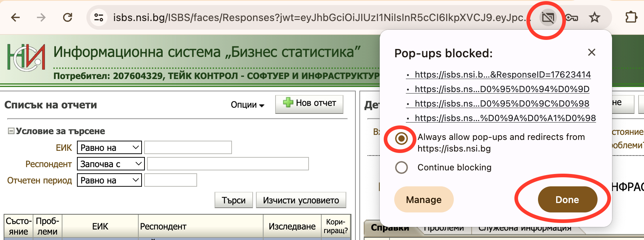The width and height of the screenshot is (644, 240).
Task: Open the browser extensions puzzle icon
Action: 631,17
